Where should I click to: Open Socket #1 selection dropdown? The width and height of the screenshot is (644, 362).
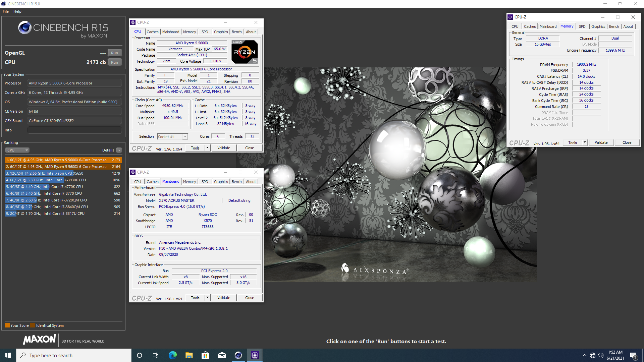point(173,137)
